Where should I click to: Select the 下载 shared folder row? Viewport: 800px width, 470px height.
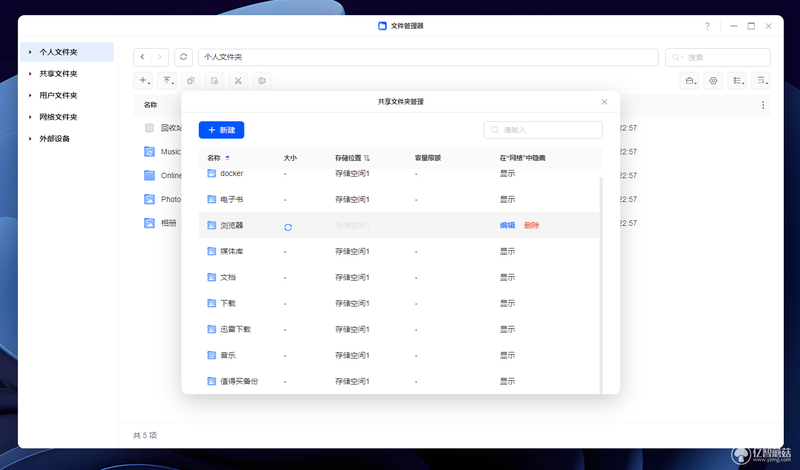point(398,304)
